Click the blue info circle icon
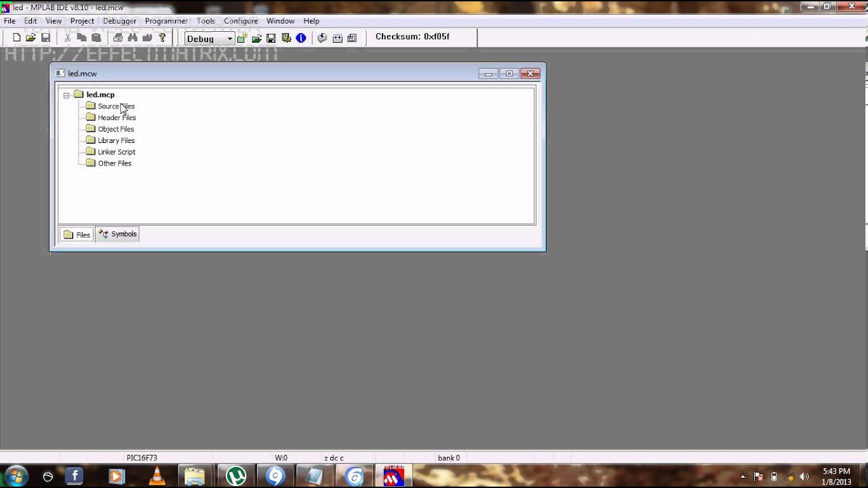 click(301, 39)
